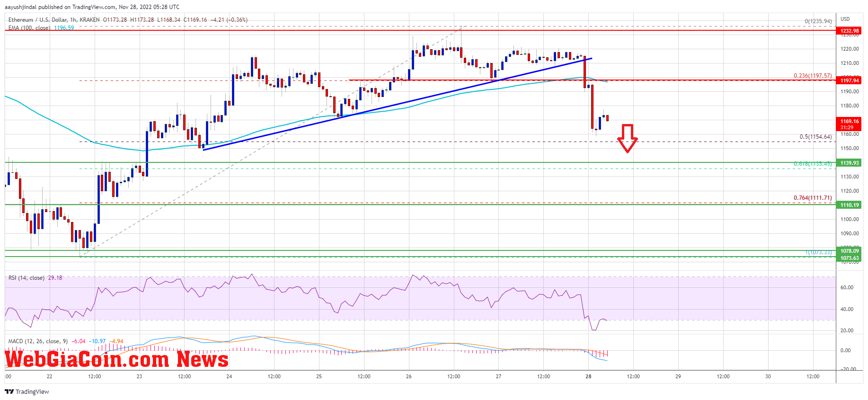Click the 1180.00 tick on price axis

pyautogui.click(x=850, y=106)
